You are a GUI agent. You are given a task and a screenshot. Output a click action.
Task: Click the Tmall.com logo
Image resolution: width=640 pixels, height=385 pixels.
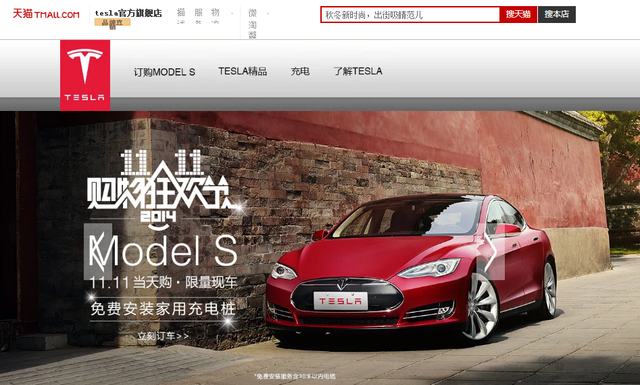pos(46,14)
